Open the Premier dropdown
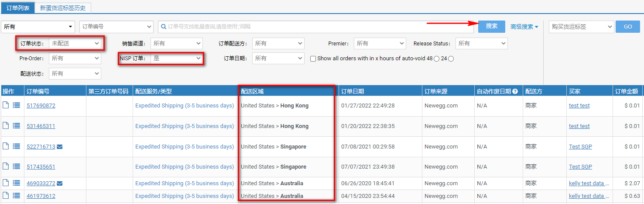The image size is (644, 204). tap(380, 44)
